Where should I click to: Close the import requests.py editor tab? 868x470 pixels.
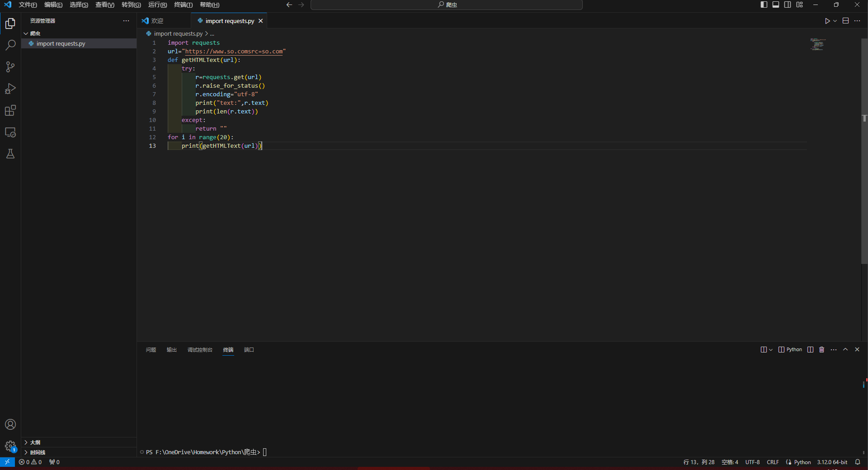[260, 21]
